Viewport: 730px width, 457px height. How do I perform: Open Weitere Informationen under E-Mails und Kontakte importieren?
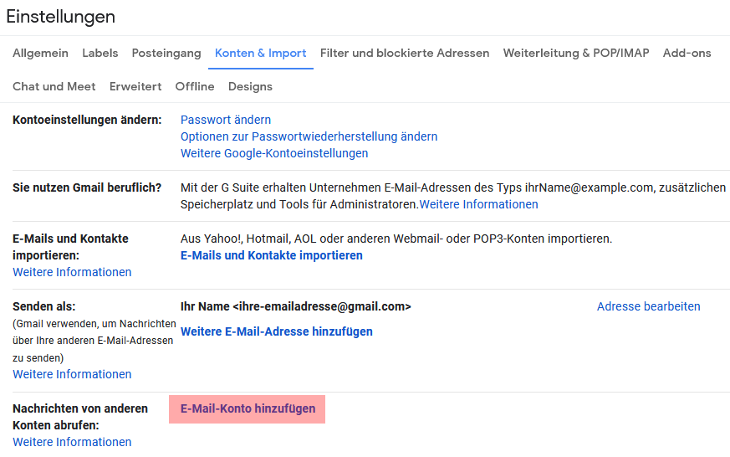(x=72, y=272)
